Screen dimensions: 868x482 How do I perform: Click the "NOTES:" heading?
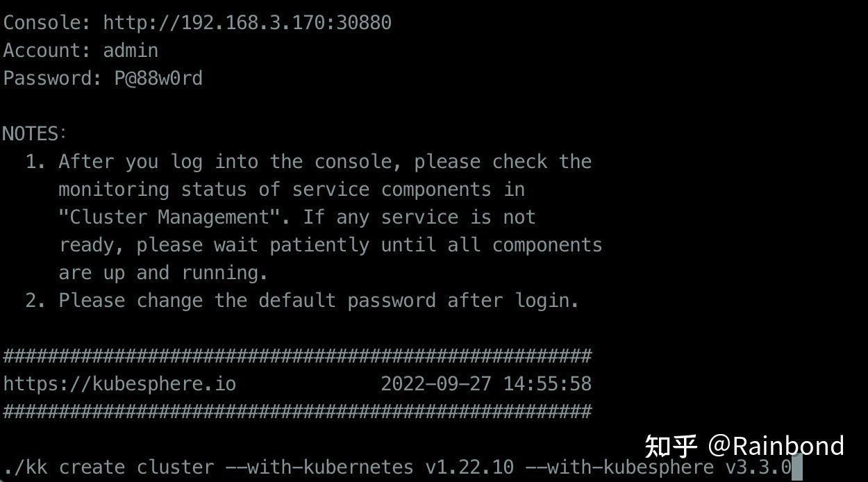click(35, 133)
